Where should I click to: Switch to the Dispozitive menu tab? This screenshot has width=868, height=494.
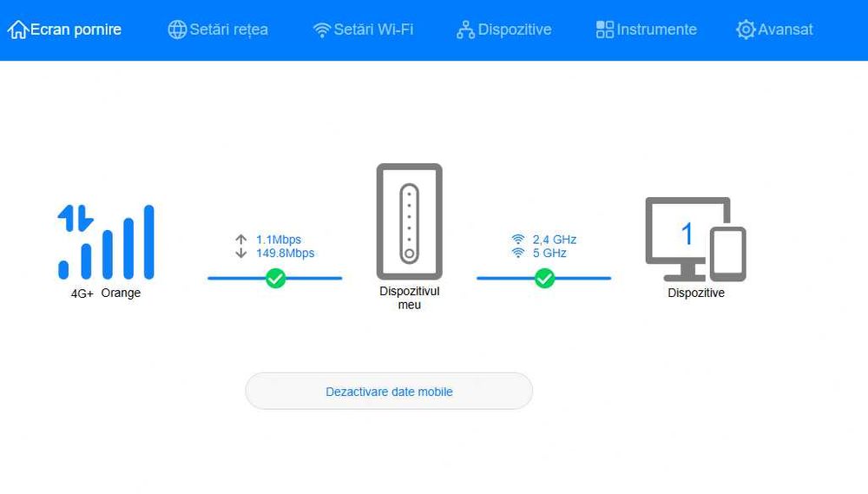[x=503, y=30]
